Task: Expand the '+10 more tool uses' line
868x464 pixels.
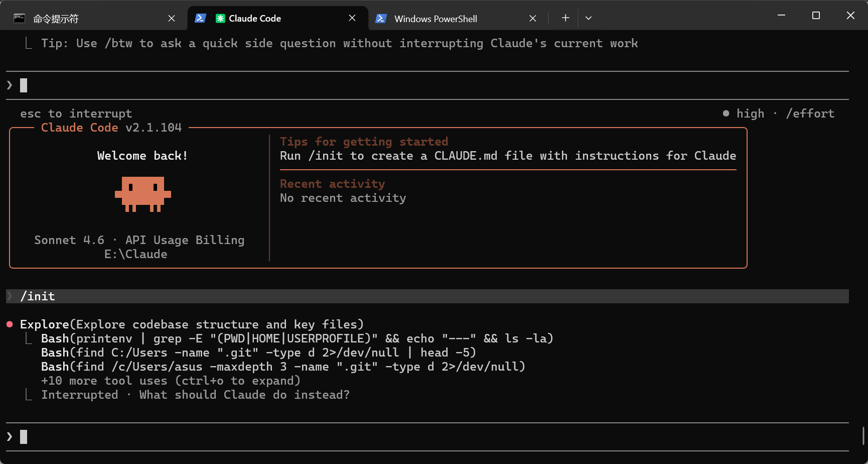Action: [x=171, y=381]
